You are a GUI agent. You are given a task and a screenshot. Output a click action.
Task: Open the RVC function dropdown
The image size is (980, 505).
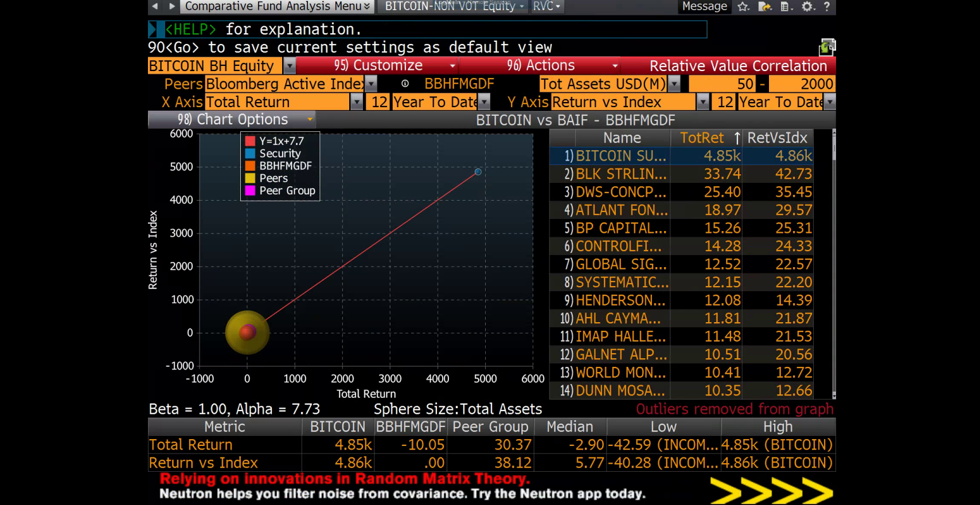coord(546,6)
